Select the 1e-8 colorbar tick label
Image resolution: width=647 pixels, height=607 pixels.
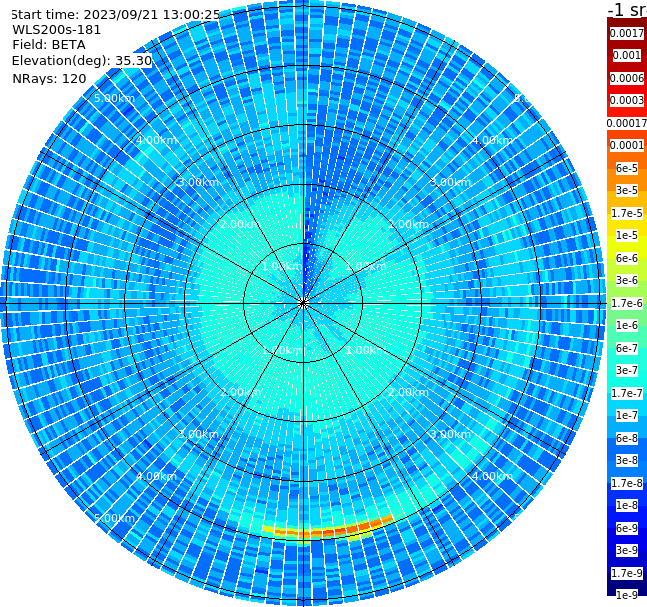(627, 505)
